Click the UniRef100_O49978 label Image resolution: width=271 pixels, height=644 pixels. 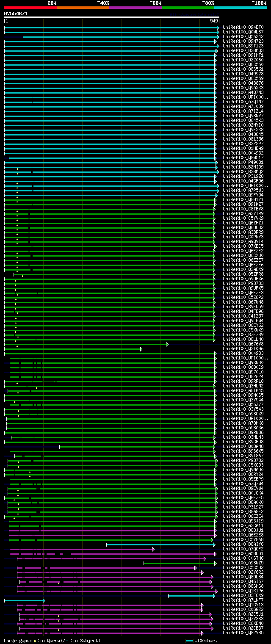[x=243, y=74]
